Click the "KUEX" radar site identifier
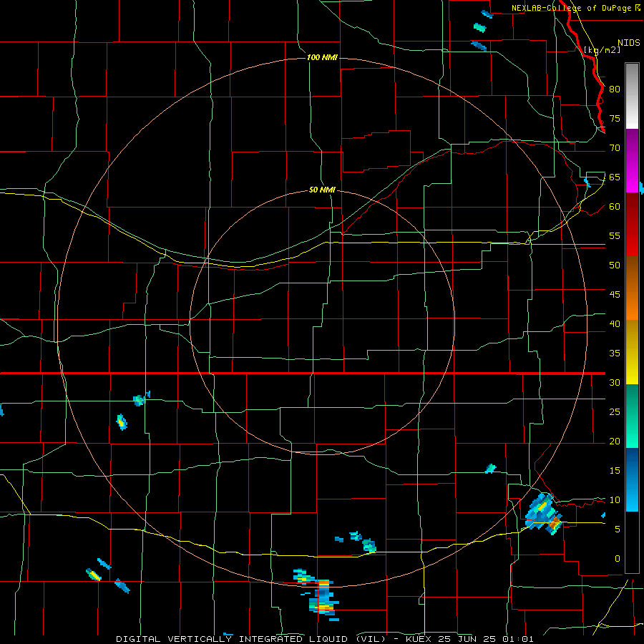The height and width of the screenshot is (644, 644). point(419,639)
